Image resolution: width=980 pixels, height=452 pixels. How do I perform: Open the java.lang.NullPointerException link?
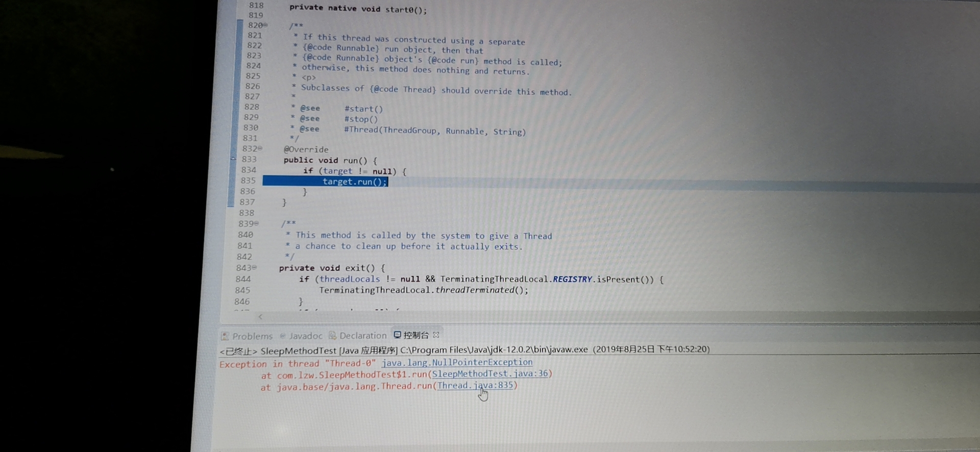(x=457, y=362)
